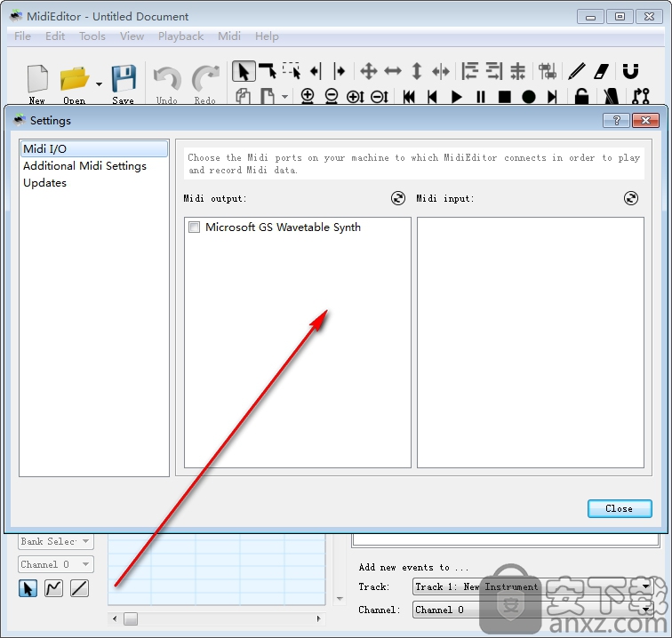This screenshot has width=672, height=638.
Task: Click the Undo arrow icon
Action: 167,84
